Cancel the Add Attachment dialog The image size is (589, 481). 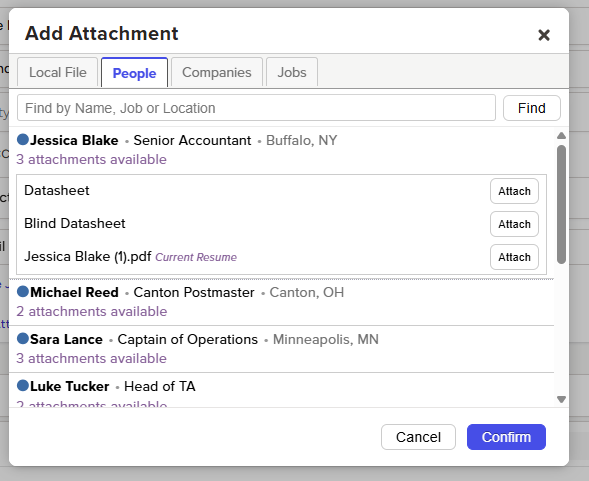pyautogui.click(x=418, y=437)
